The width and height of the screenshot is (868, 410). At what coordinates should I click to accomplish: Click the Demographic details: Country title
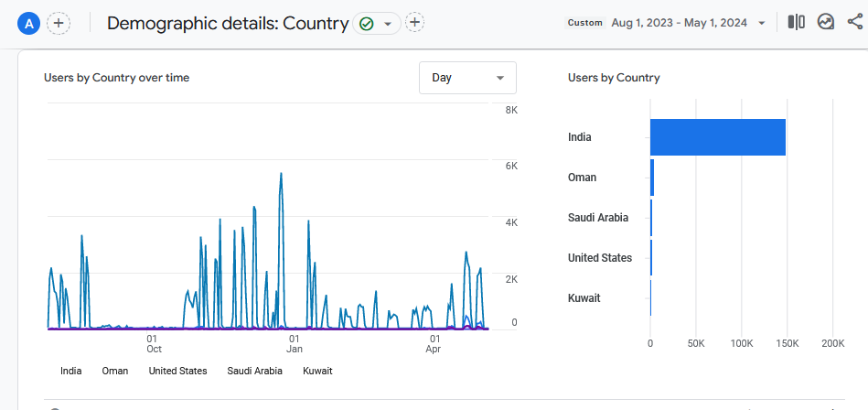point(228,24)
